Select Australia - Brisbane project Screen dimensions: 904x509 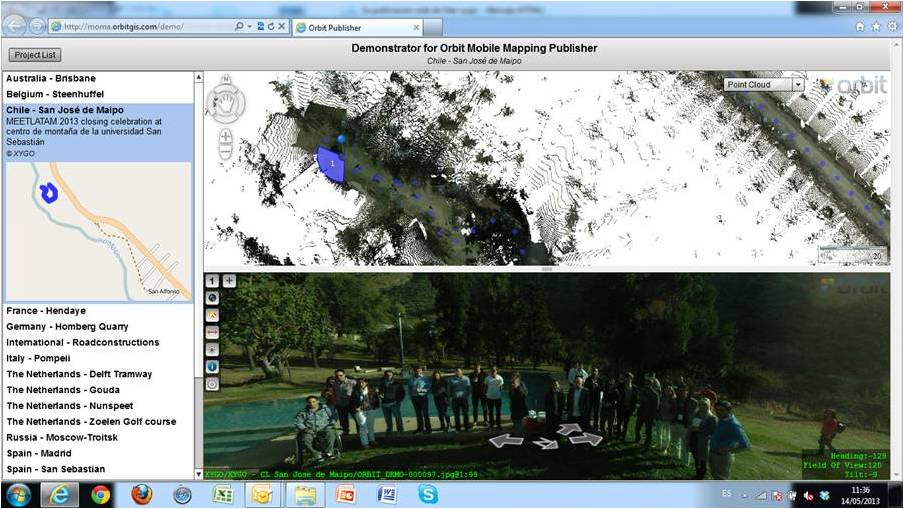51,78
